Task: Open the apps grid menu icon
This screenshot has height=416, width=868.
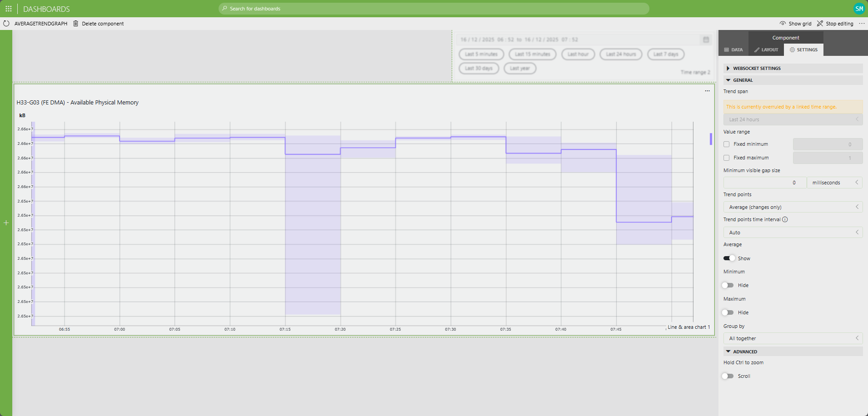Action: (8, 9)
